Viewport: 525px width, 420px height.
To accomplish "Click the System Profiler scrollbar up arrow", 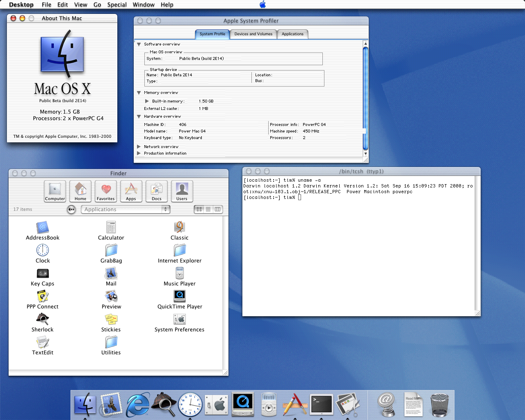I will tap(365, 43).
